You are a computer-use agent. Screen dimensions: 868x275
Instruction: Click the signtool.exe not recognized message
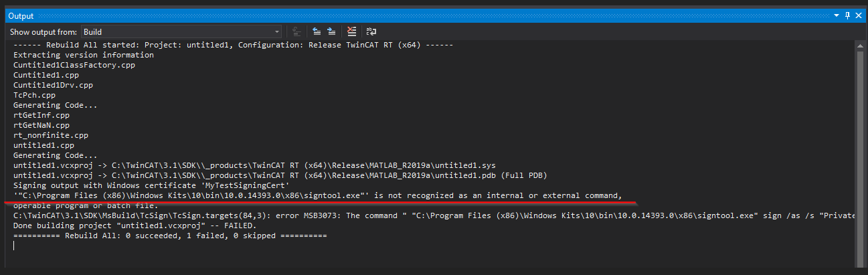pyautogui.click(x=318, y=195)
